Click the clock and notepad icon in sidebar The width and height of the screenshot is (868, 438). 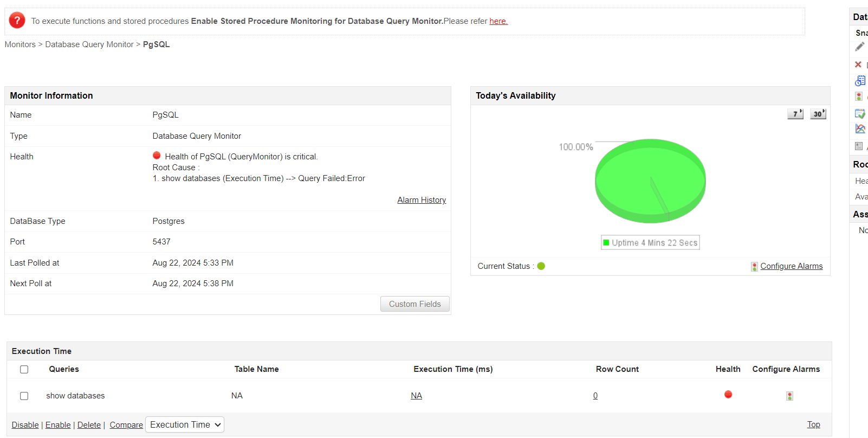pos(860,81)
